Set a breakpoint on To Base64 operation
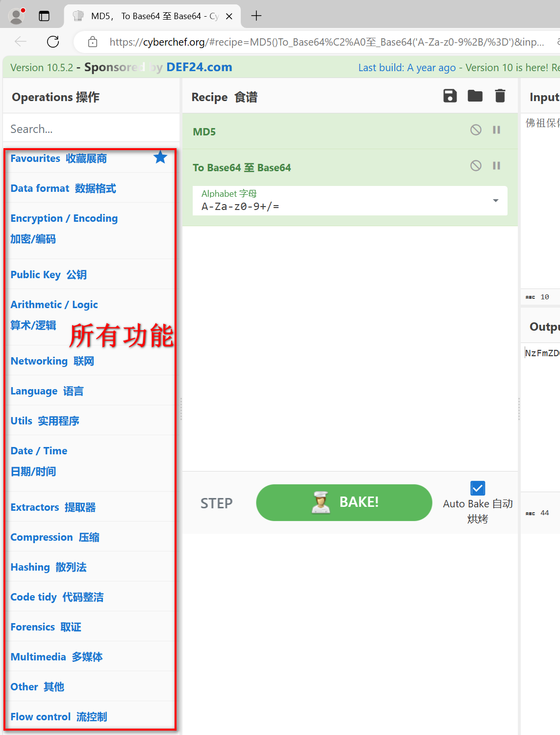560x735 pixels. [496, 165]
